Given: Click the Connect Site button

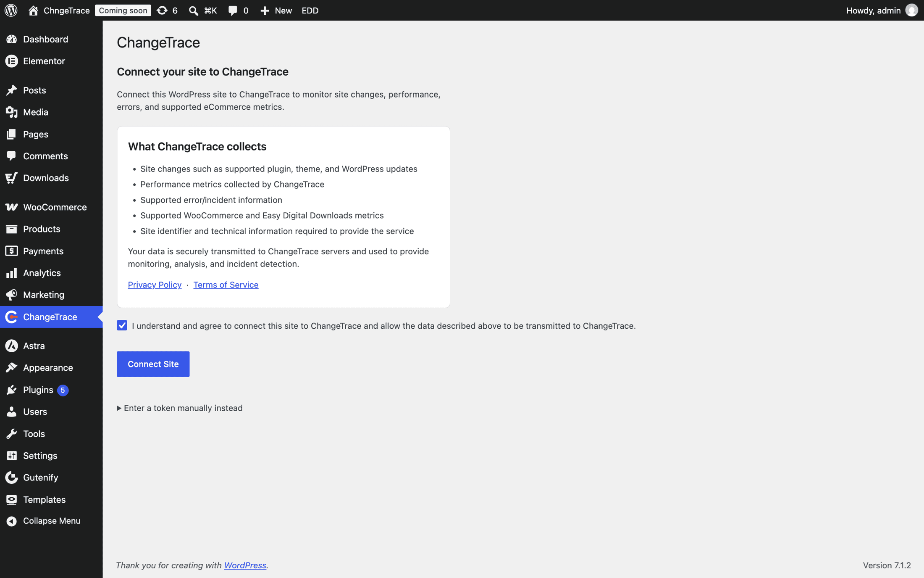Looking at the screenshot, I should click(x=153, y=364).
